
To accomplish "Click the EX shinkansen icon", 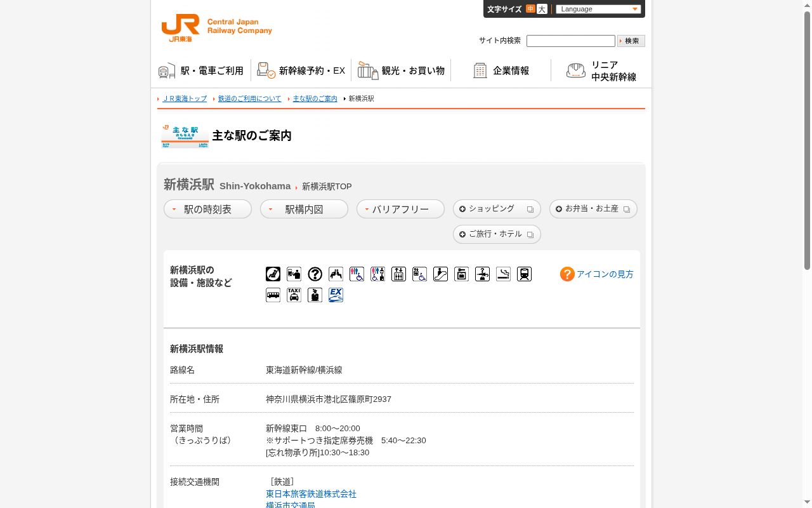I will point(336,295).
